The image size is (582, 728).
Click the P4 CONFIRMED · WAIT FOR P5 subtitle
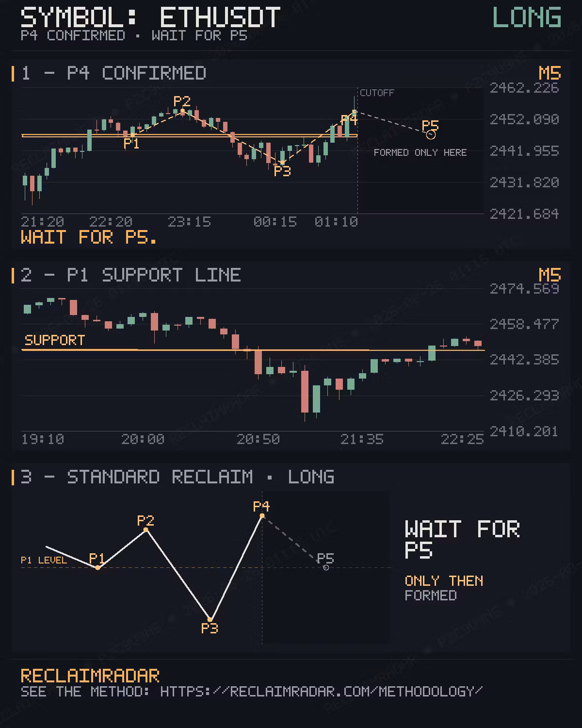coord(134,35)
